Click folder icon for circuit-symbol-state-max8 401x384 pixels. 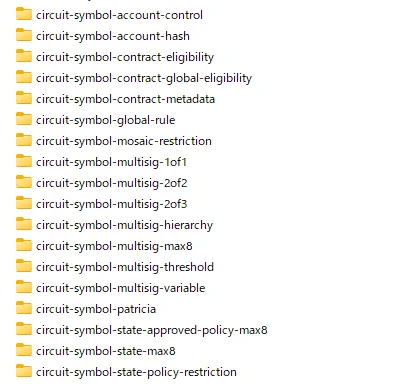click(24, 350)
